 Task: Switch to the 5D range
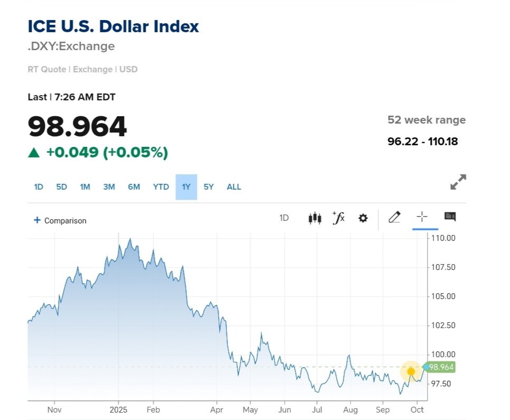tap(62, 187)
